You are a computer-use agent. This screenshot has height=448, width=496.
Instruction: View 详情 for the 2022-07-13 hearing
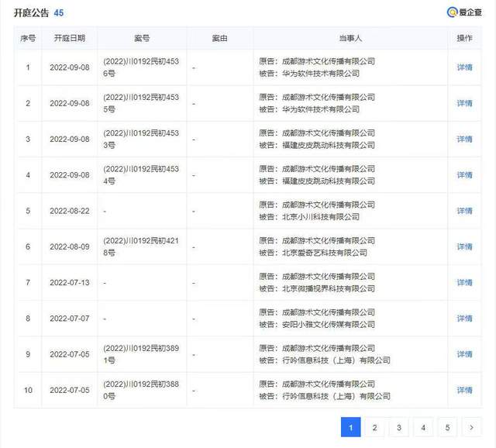[x=464, y=282]
